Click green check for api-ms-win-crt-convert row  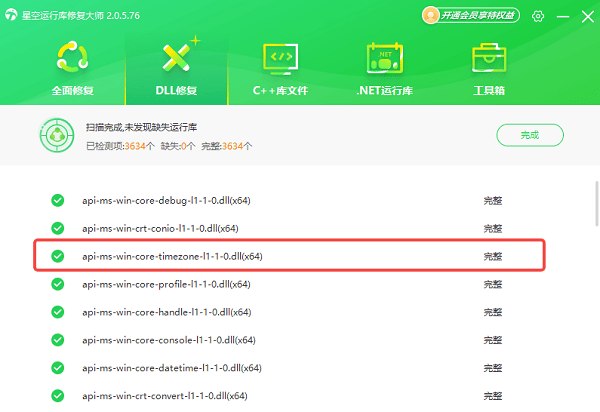click(58, 396)
